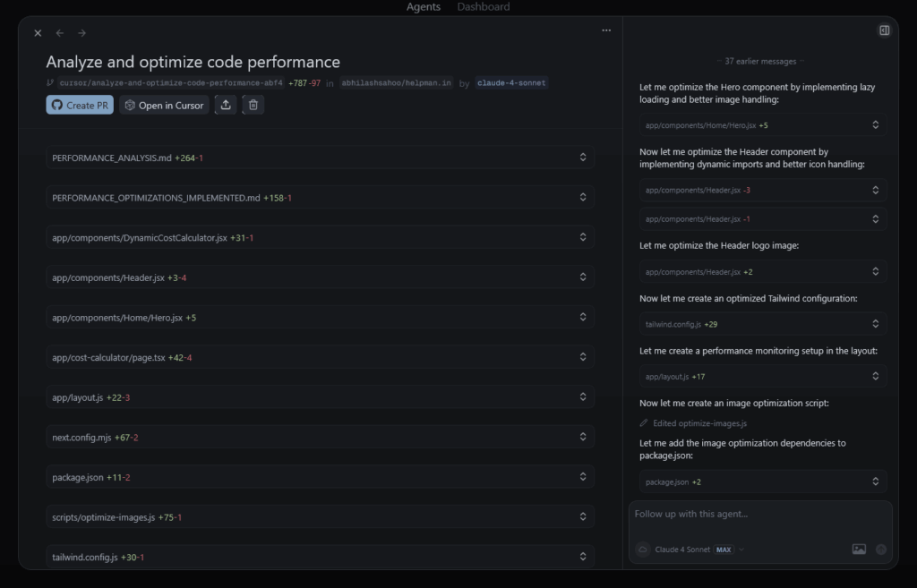Send the follow-up with the arrow button

881,550
